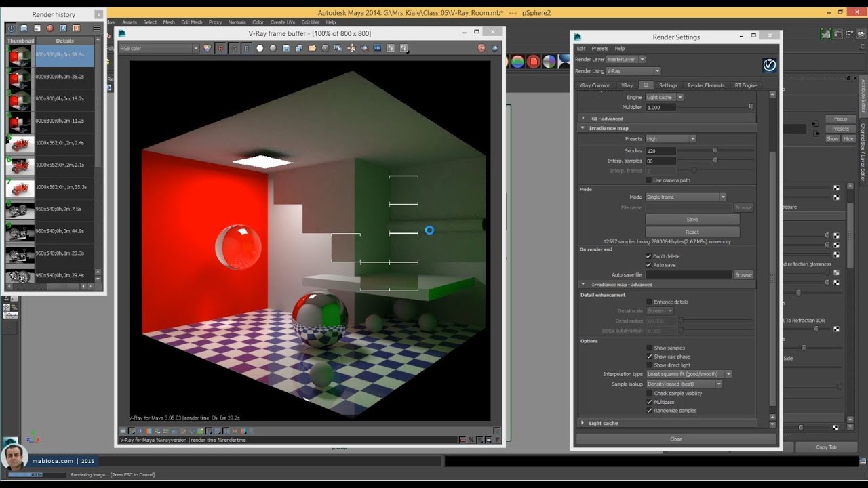Click the Reset irradiance map button
Image resolution: width=868 pixels, height=488 pixels.
point(692,232)
